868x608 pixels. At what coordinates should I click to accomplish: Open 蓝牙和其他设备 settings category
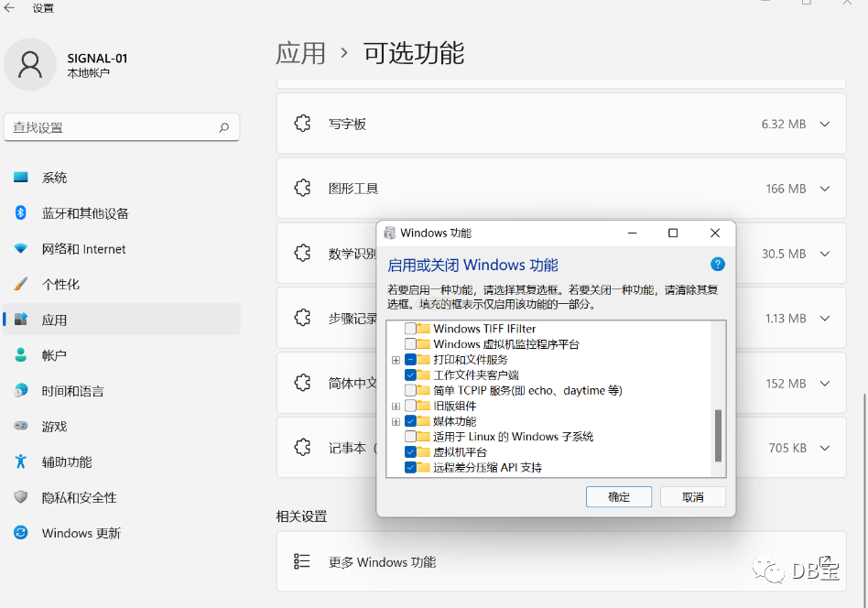pos(122,212)
